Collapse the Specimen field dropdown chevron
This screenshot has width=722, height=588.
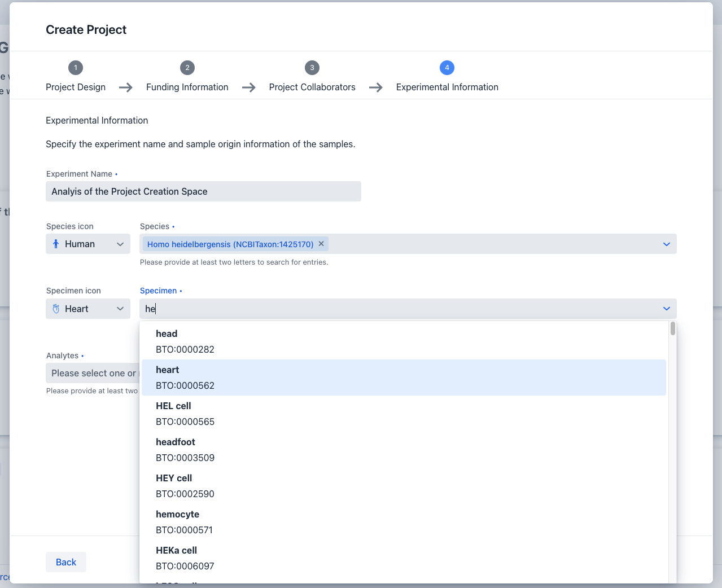[x=667, y=309]
